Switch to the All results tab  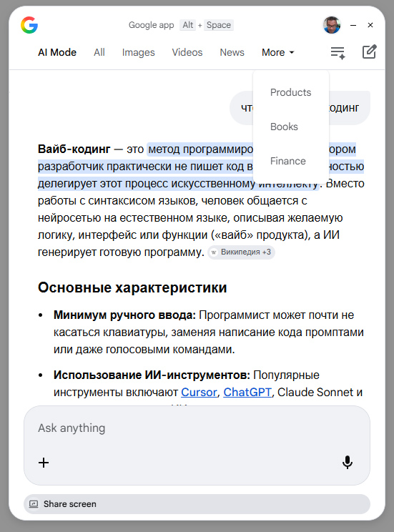99,53
